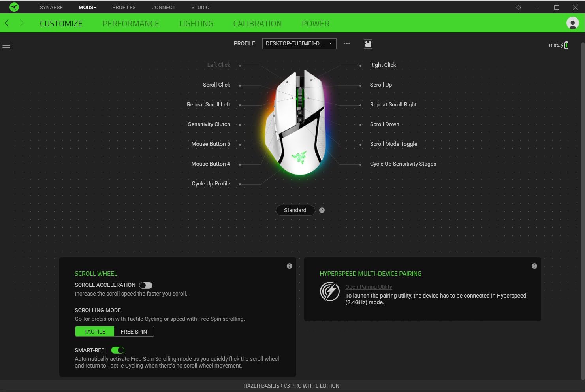
Task: Click Razer Basilisk V3 Pro White Edition text
Action: (292, 386)
